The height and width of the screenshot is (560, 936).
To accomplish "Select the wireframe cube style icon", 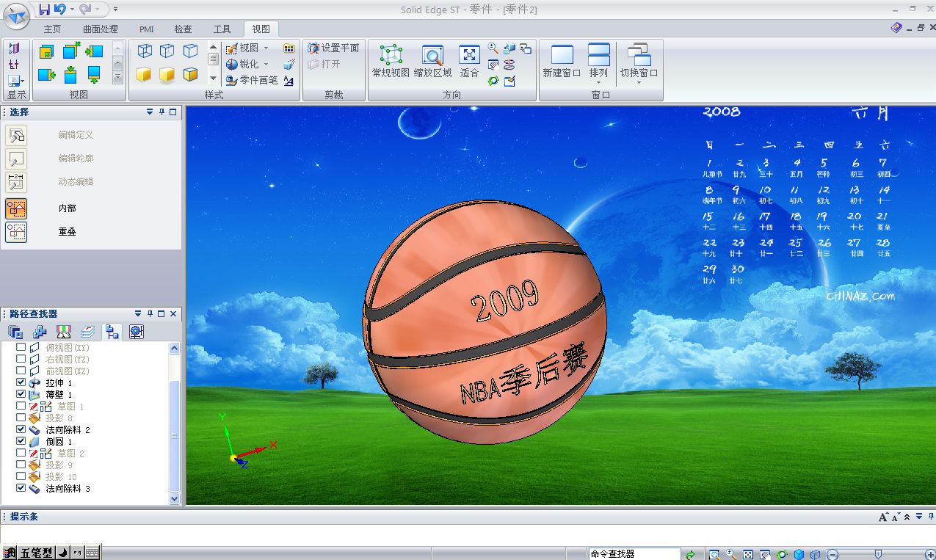I will point(145,51).
